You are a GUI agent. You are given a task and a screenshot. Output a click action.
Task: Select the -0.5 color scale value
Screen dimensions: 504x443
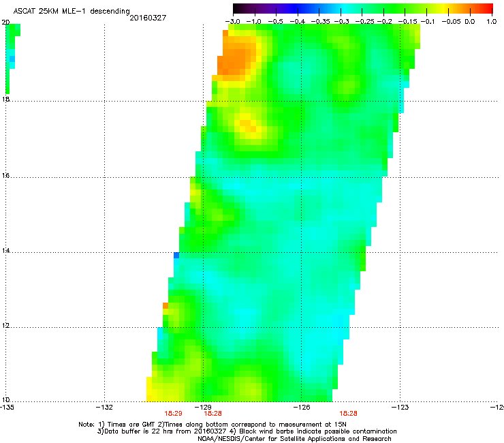tap(275, 22)
